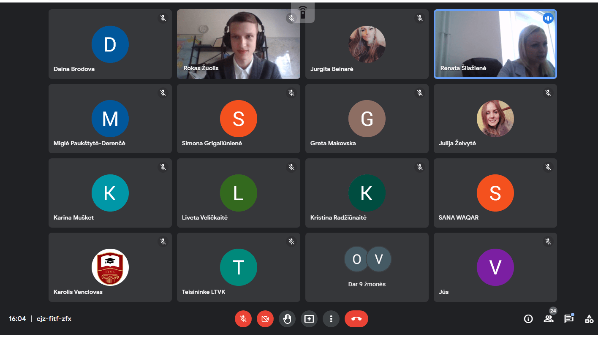Raise your hand

tap(287, 319)
